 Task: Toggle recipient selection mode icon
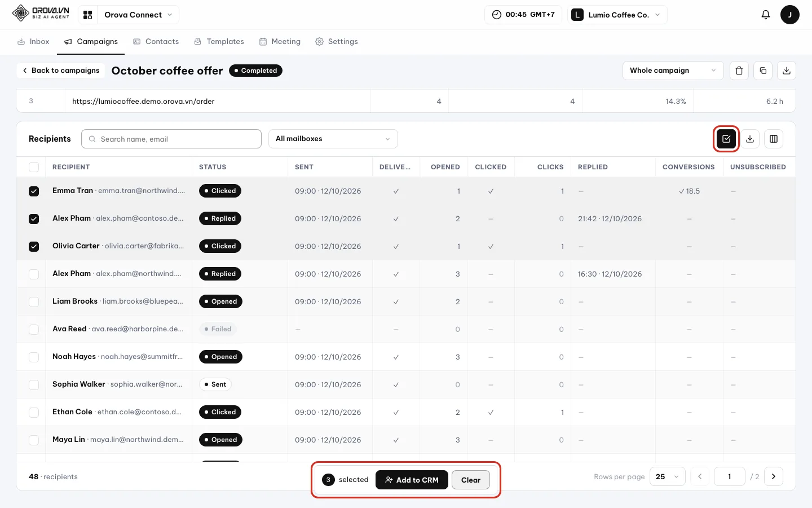(x=726, y=139)
